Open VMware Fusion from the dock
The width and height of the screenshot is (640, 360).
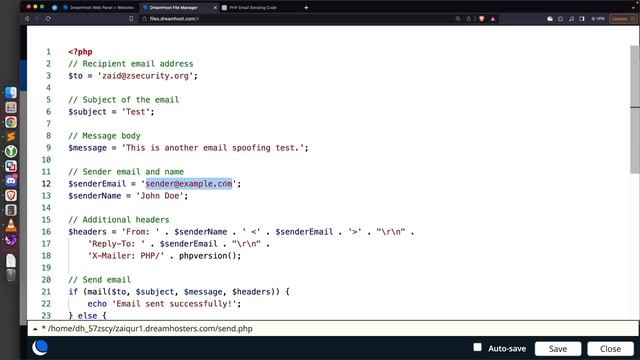(11, 166)
